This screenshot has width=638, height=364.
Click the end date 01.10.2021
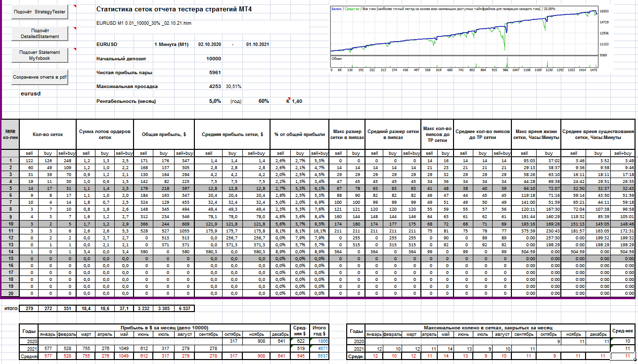[257, 45]
